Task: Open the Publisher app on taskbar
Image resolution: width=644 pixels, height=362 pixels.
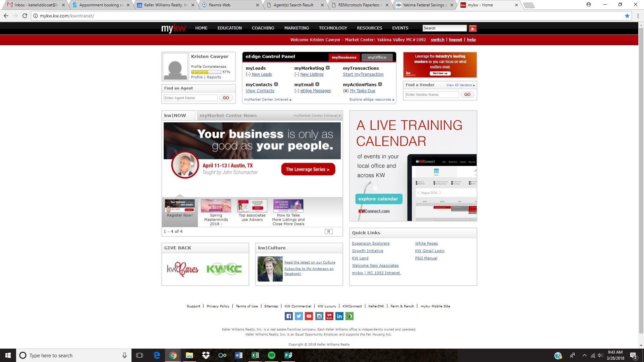Action: tap(288, 355)
